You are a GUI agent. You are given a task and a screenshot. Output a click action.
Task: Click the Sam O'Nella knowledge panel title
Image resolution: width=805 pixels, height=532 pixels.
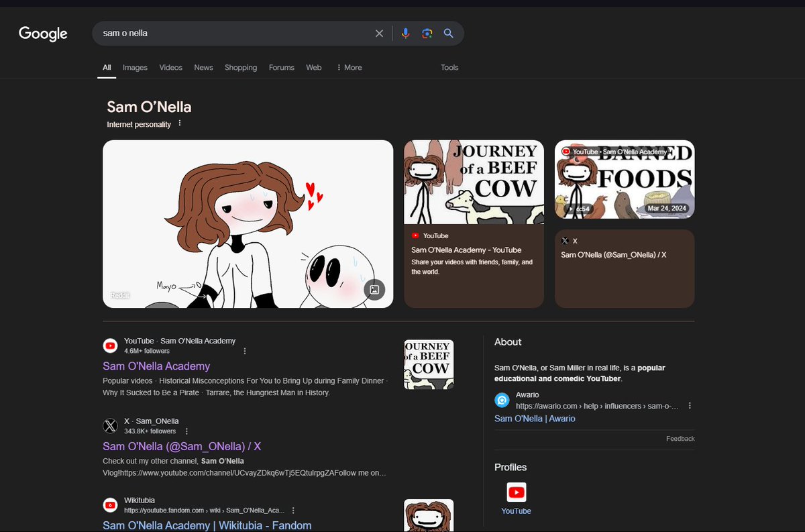tap(149, 107)
